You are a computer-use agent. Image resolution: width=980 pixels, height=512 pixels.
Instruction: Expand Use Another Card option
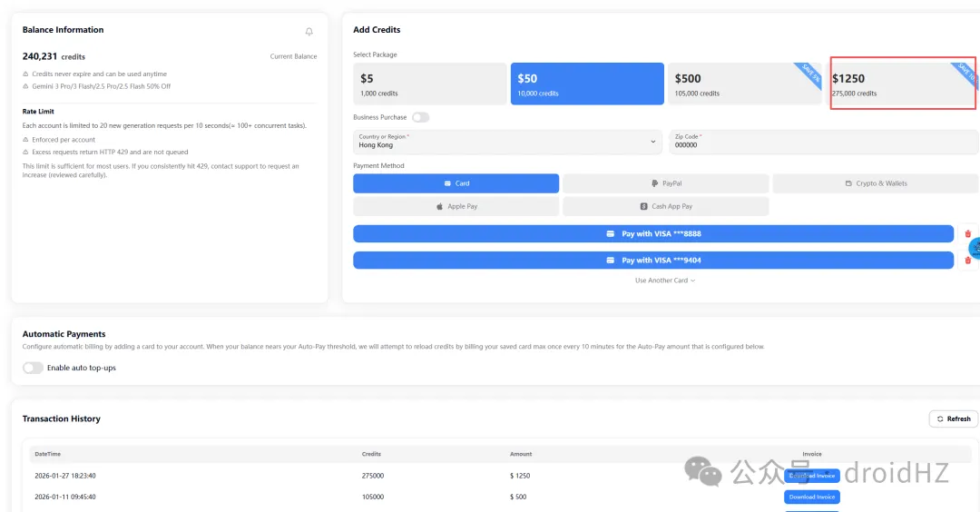665,281
